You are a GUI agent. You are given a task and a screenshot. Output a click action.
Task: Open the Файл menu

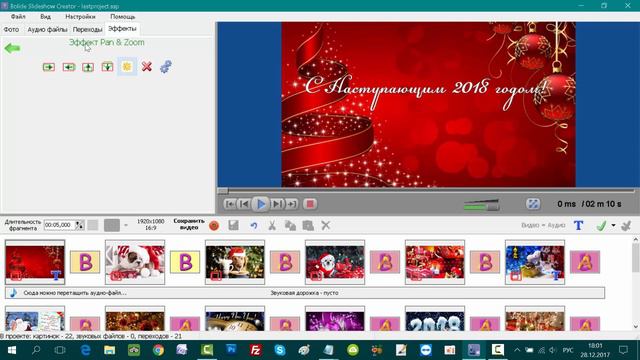click(x=18, y=17)
